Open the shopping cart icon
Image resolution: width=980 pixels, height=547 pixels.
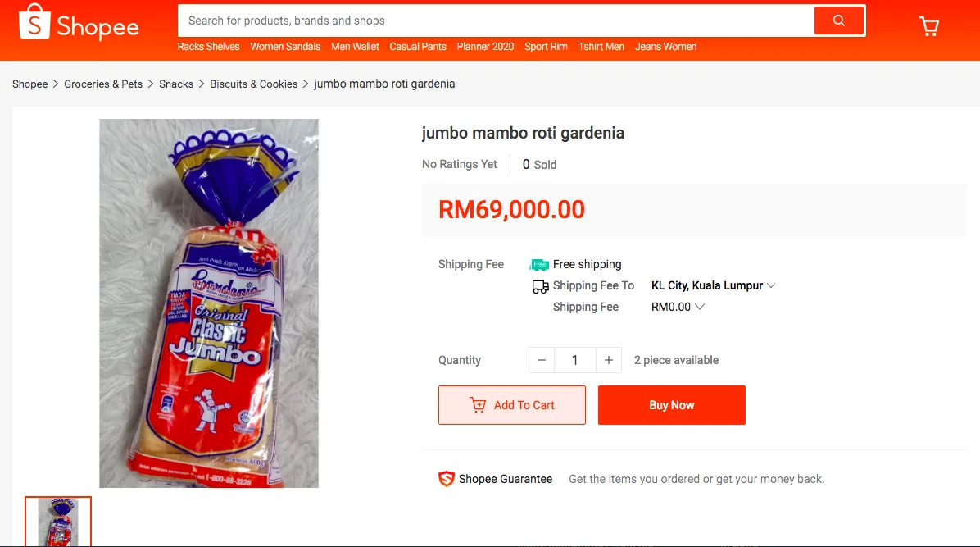928,26
